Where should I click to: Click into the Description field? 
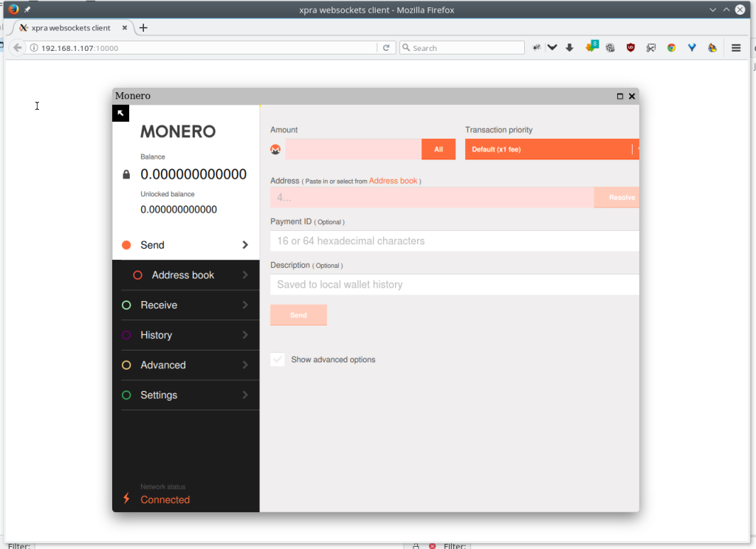click(x=455, y=284)
